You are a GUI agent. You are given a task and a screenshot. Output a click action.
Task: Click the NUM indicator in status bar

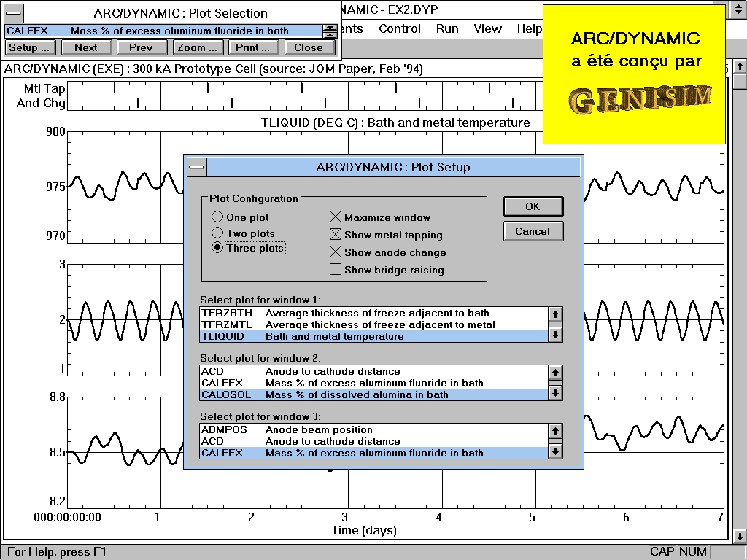click(x=693, y=551)
